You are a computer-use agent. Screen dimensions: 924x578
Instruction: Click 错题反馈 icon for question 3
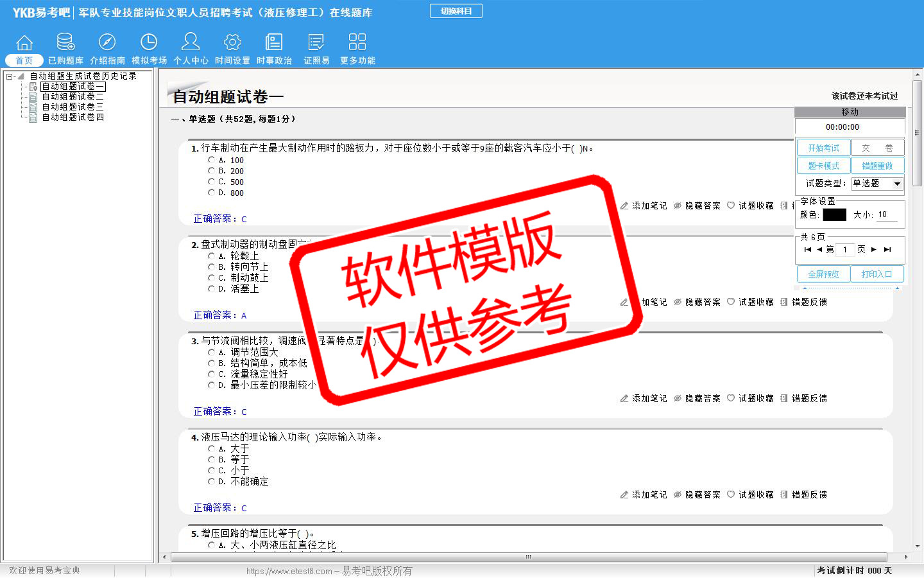[784, 398]
